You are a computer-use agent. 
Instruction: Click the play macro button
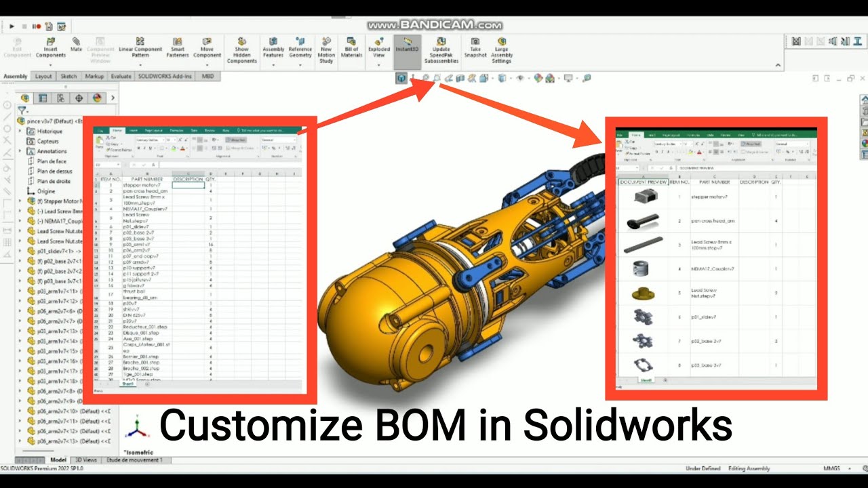pyautogui.click(x=12, y=26)
